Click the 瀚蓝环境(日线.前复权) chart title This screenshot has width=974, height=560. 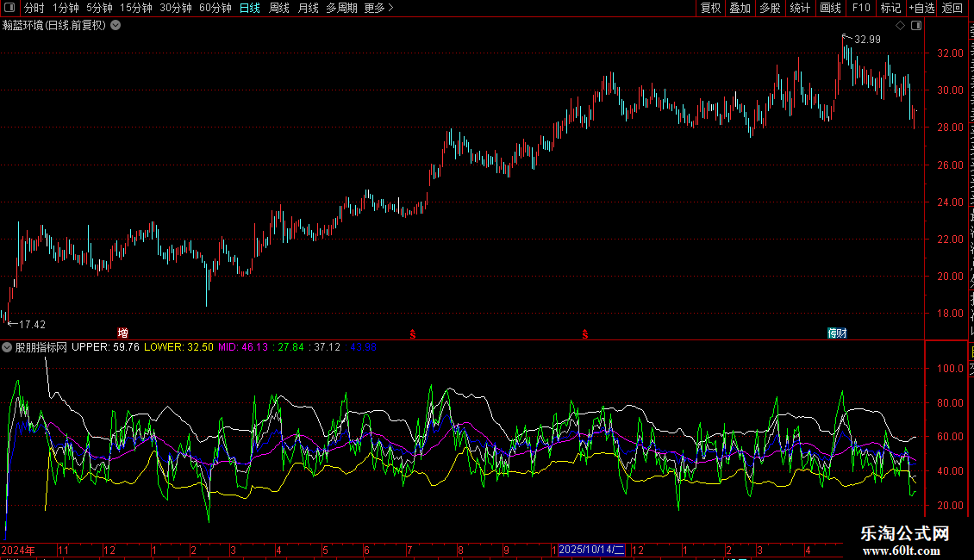54,26
